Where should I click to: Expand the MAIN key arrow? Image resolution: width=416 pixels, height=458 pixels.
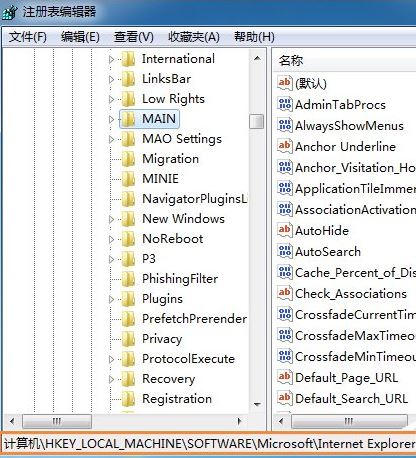pos(111,119)
